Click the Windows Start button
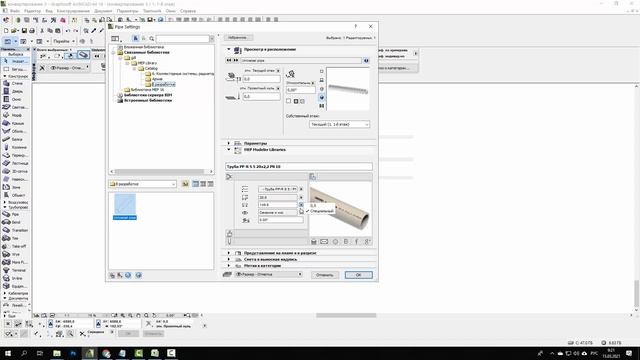The width and height of the screenshot is (640, 360). point(8,353)
